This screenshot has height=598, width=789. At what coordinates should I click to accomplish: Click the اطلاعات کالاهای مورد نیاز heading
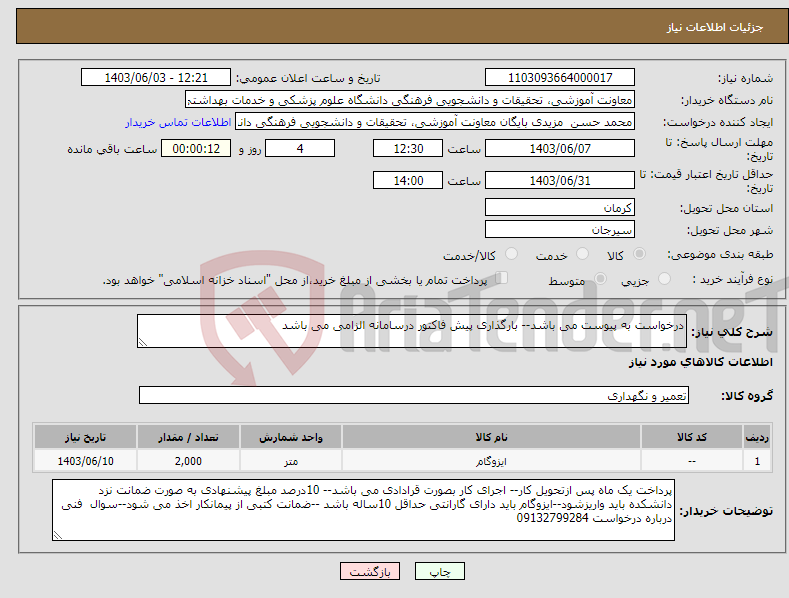pos(700,362)
